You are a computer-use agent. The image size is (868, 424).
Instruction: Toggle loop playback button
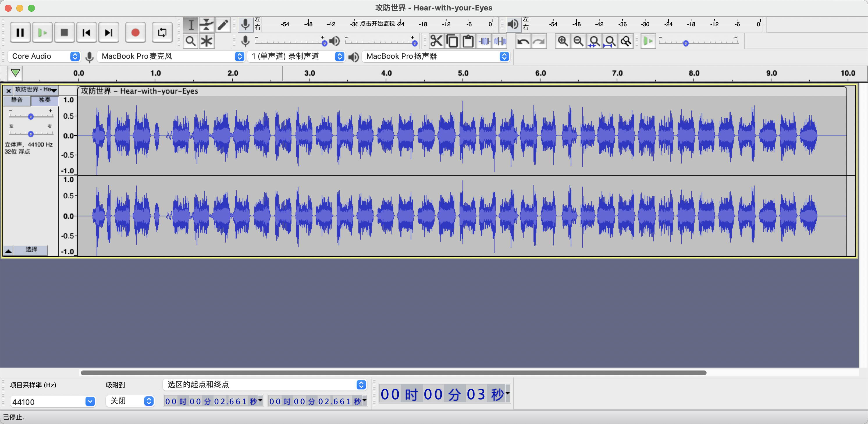[162, 33]
